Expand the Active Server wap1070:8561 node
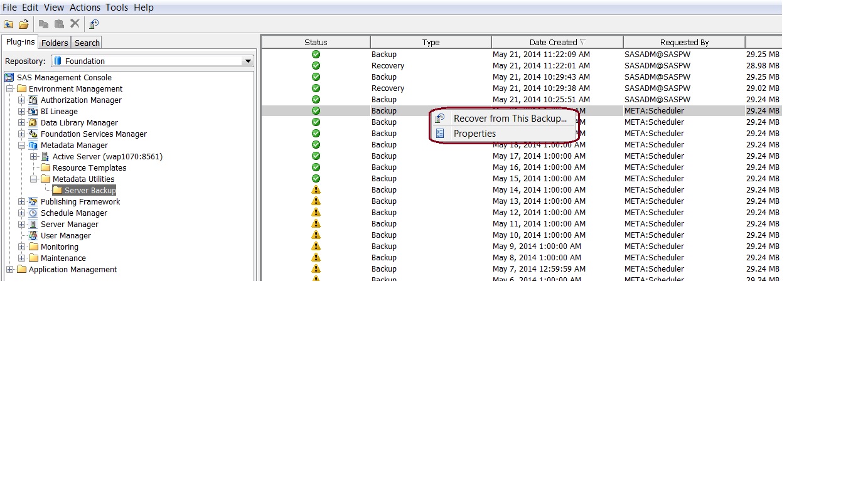This screenshot has height=488, width=868. click(35, 156)
